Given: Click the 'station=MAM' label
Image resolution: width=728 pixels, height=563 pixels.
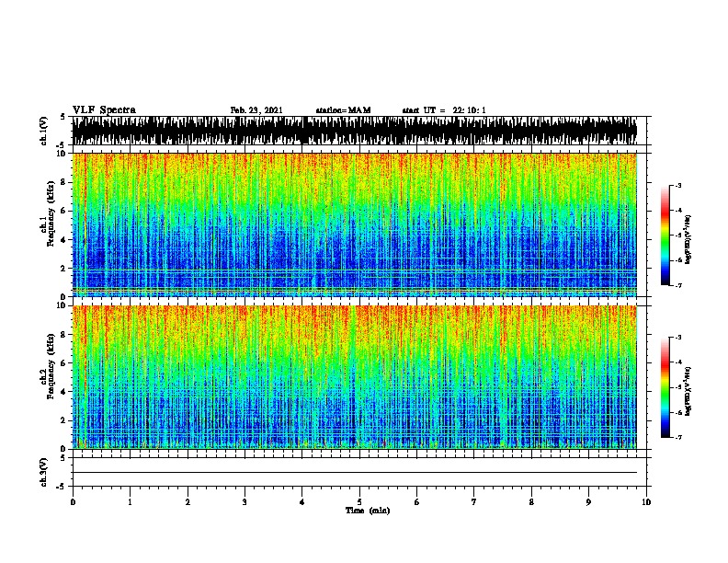Looking at the screenshot, I should pyautogui.click(x=343, y=110).
